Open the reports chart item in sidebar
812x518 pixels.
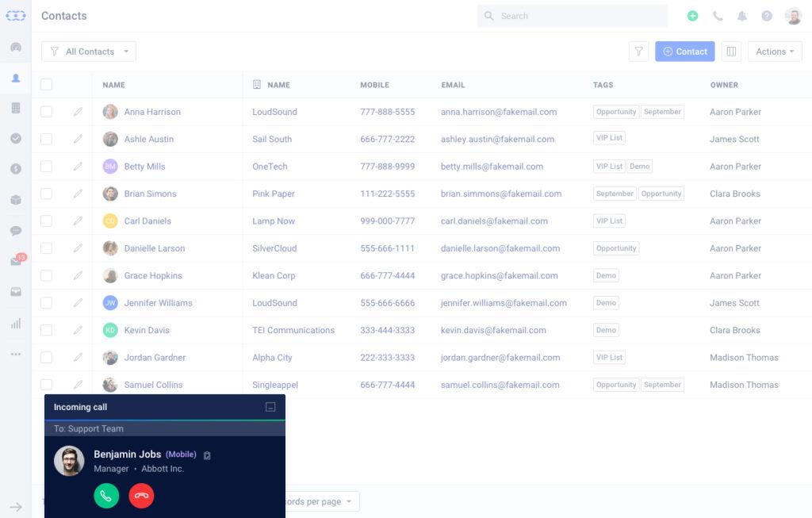16,324
